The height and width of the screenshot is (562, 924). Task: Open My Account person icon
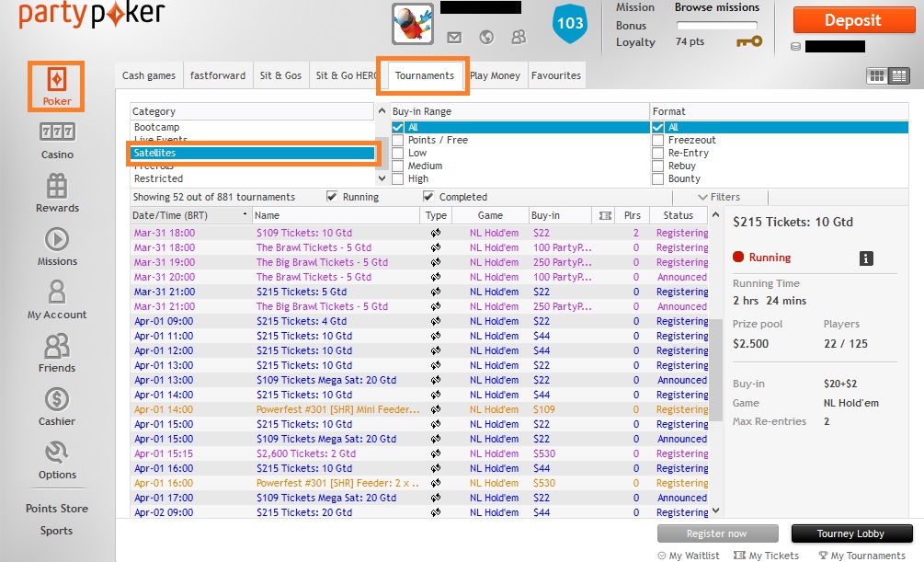pos(57,292)
